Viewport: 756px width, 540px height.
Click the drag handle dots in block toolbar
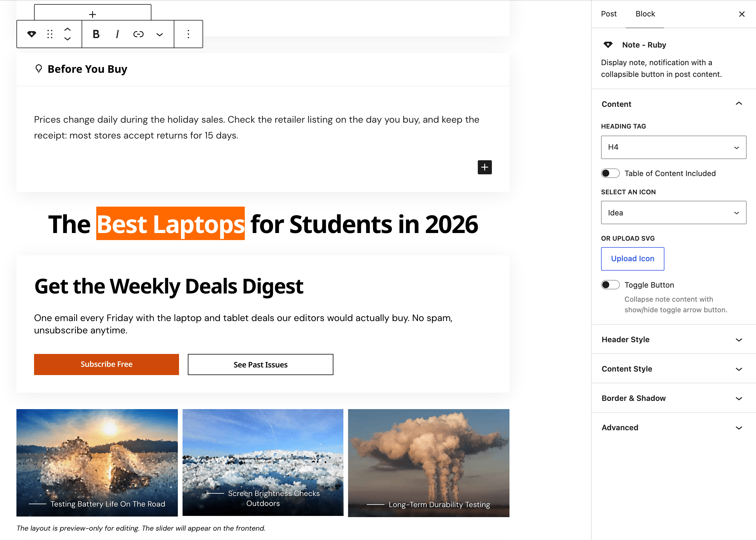(x=50, y=34)
